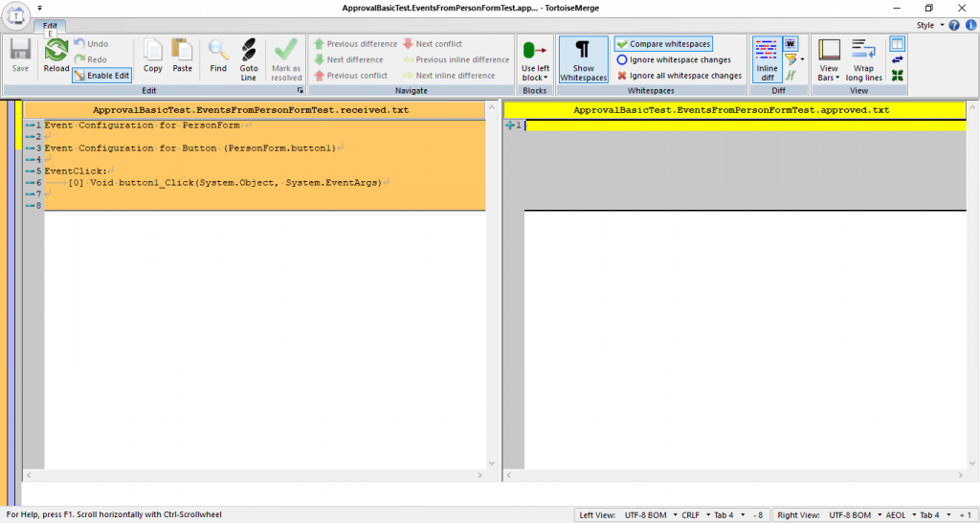Go to Previous conflict

point(350,76)
